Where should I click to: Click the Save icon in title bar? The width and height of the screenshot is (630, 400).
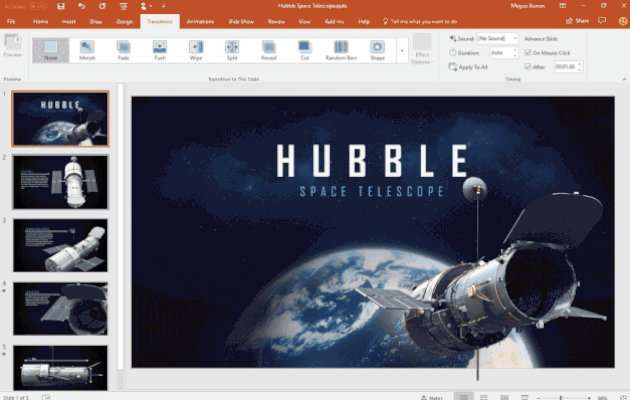pyautogui.click(x=61, y=6)
